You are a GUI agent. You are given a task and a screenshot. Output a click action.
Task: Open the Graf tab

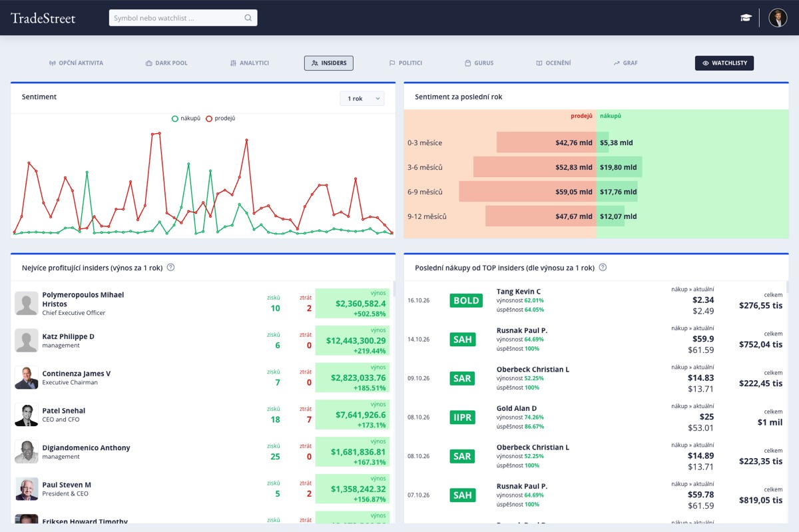click(x=625, y=63)
